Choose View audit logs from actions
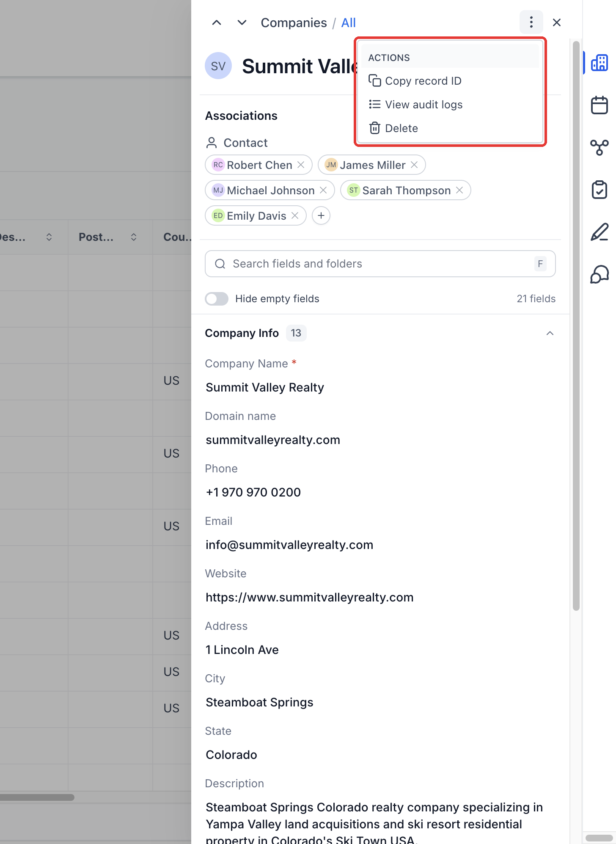Viewport: 616px width, 844px height. (450, 105)
